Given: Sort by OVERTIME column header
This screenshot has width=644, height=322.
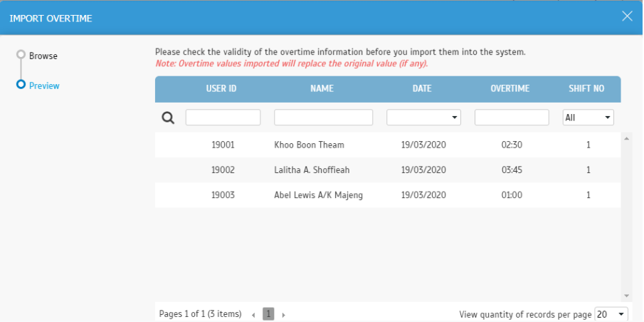Looking at the screenshot, I should coord(510,88).
